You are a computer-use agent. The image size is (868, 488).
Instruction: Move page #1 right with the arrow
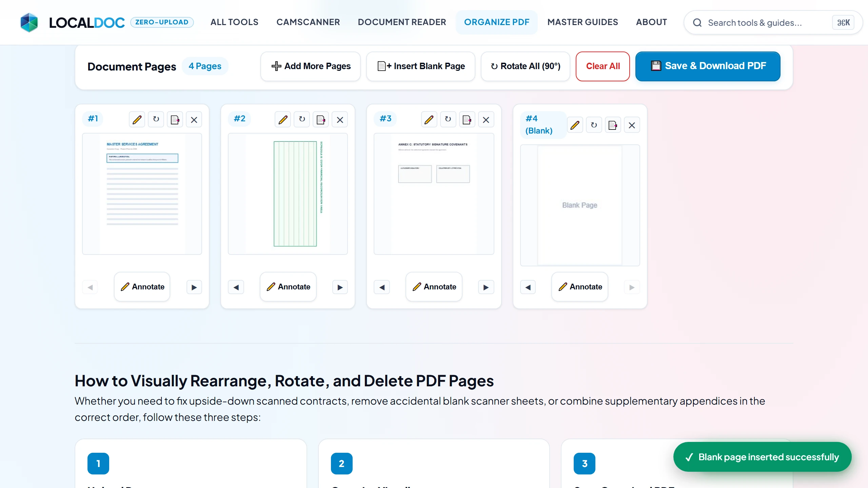194,287
